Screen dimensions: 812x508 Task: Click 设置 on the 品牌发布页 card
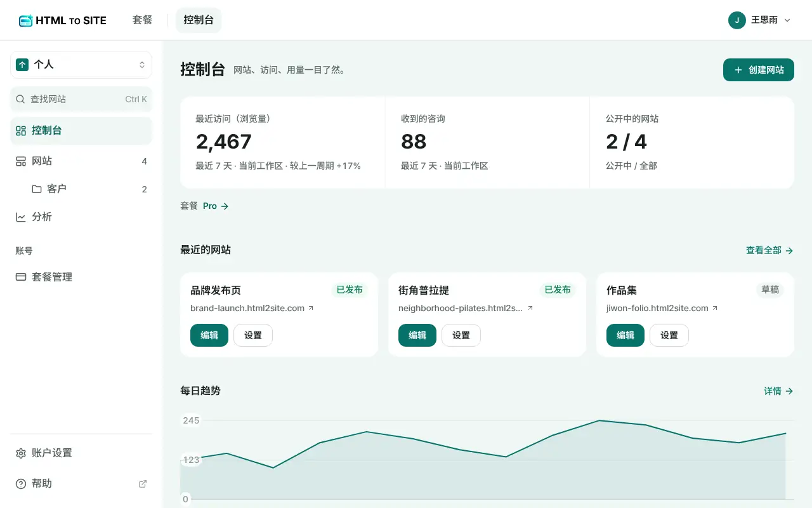(x=253, y=335)
